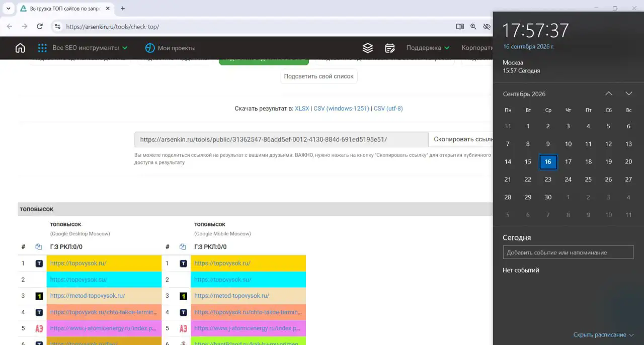The width and height of the screenshot is (644, 345).
Task: Open https://metod-topovysok.ru/ in Desktop column
Action: pos(88,296)
